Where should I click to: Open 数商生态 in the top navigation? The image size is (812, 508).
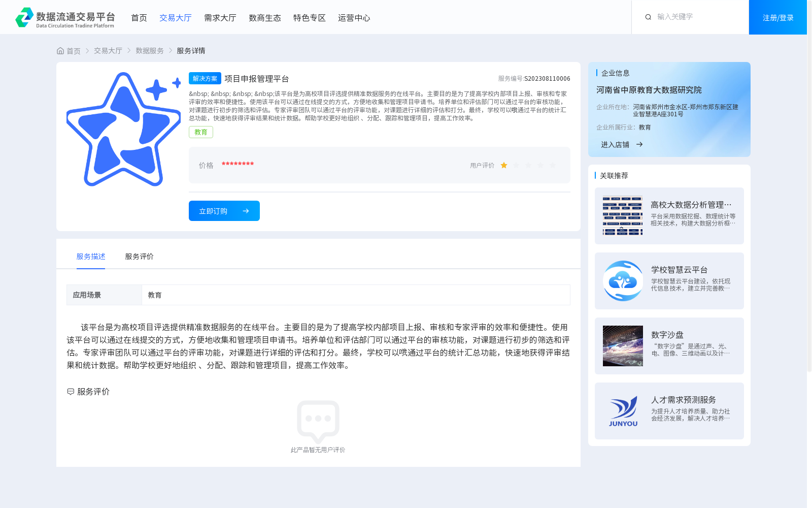[265, 18]
